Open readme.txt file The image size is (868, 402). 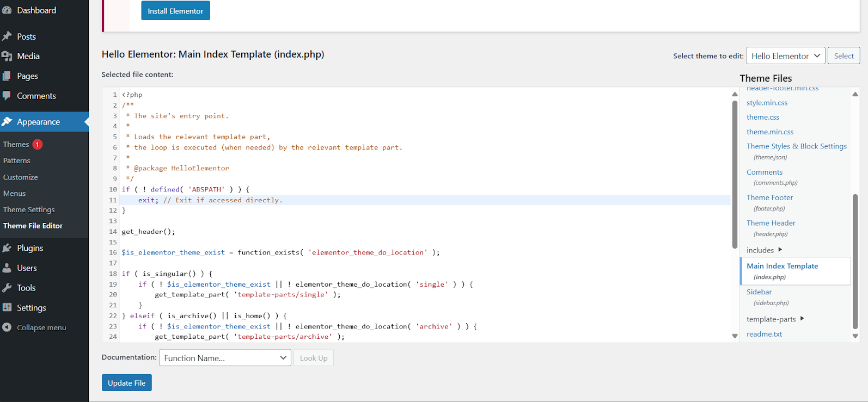coord(764,334)
